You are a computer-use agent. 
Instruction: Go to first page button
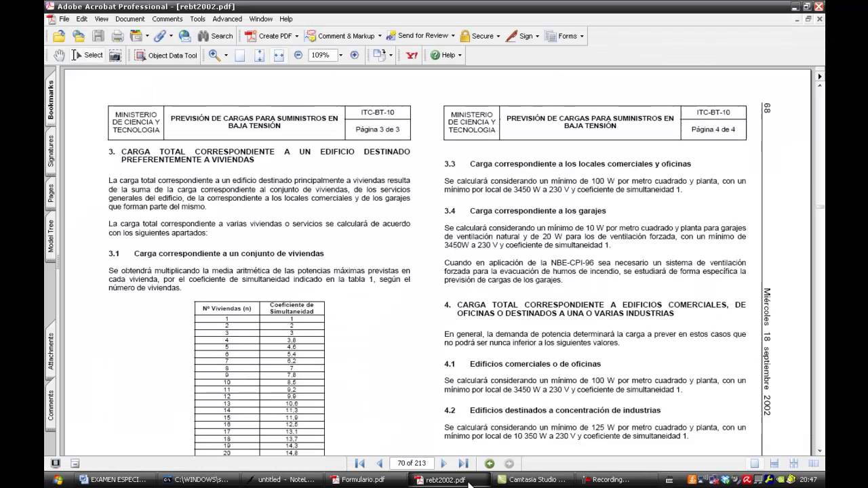(360, 464)
